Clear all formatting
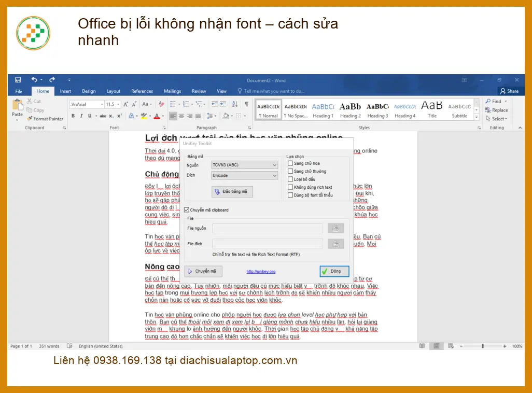 tap(161, 104)
